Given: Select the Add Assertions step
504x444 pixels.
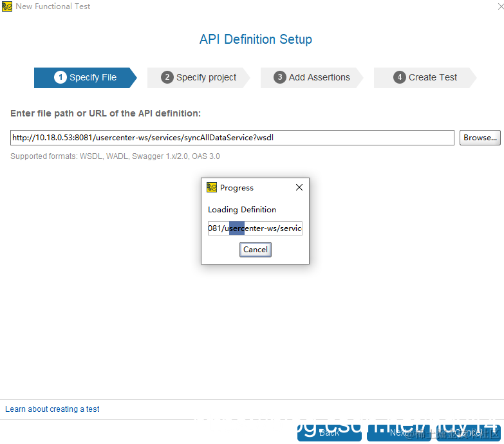Looking at the screenshot, I should (x=312, y=78).
